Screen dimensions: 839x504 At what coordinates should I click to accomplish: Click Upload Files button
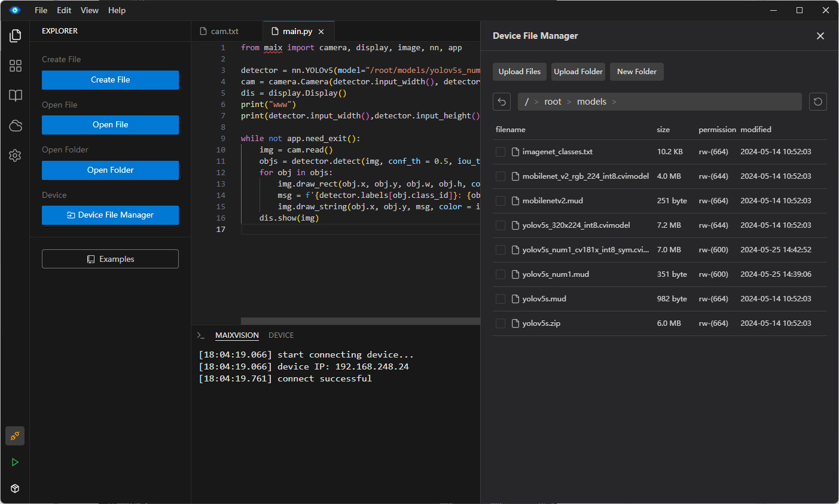tap(520, 72)
